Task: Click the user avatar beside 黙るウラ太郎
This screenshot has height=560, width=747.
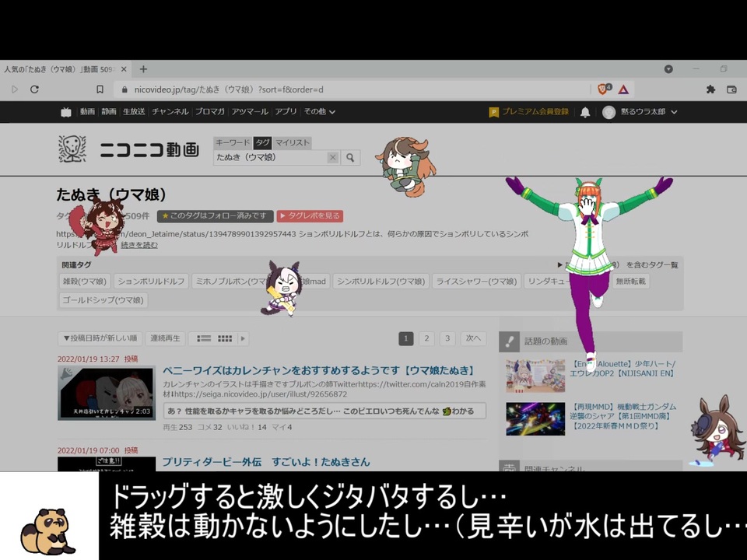Action: pos(608,112)
